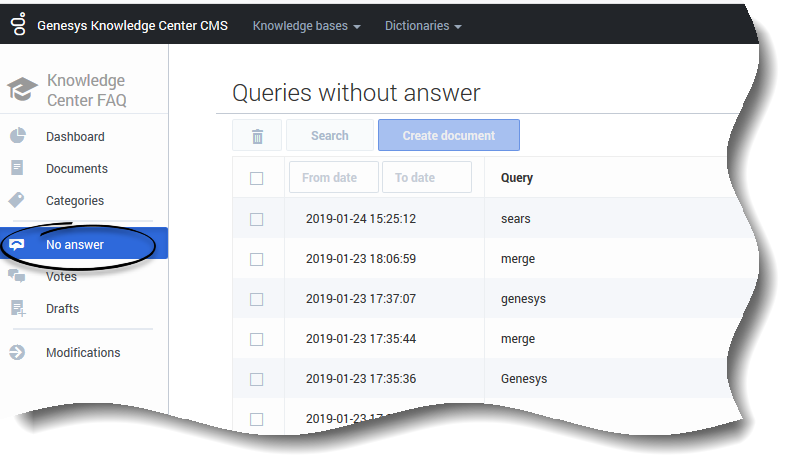Click the To date filter field
This screenshot has width=794, height=470.
tap(426, 178)
